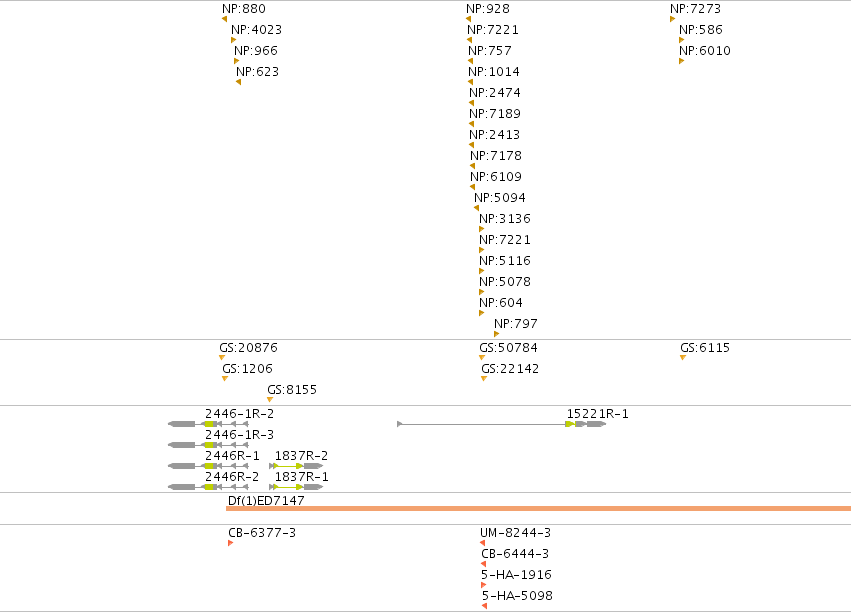Pick the NP:623 insertion label
The image size is (851, 612).
pos(257,72)
